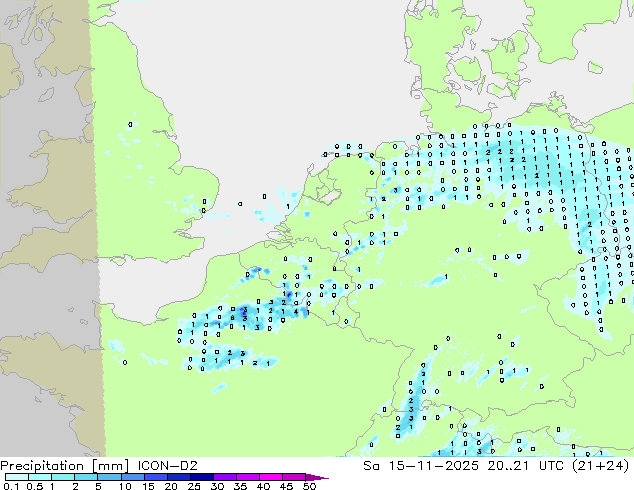Click the 0.1–0.5 mm palest cyan legend swatch

click(x=17, y=477)
